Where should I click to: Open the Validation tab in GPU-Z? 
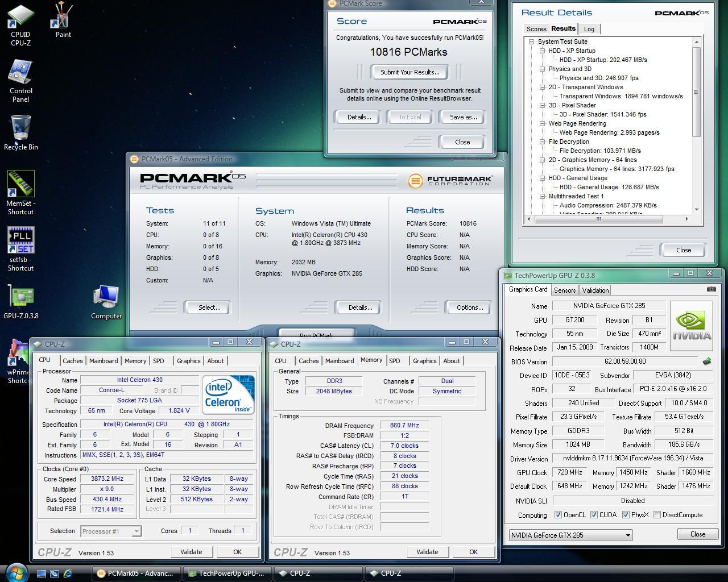pyautogui.click(x=595, y=290)
